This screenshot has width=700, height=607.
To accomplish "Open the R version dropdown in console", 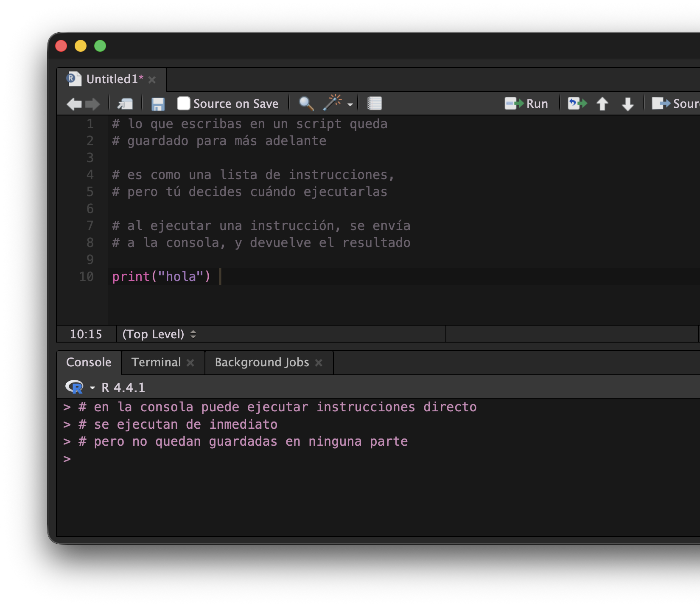I will point(92,388).
